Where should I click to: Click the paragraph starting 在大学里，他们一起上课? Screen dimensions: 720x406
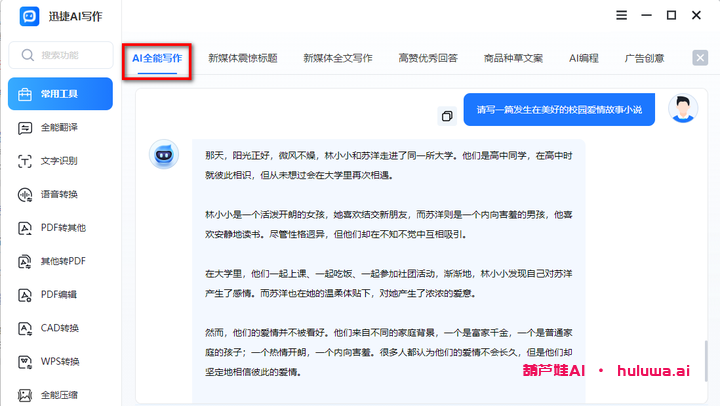[x=388, y=283]
